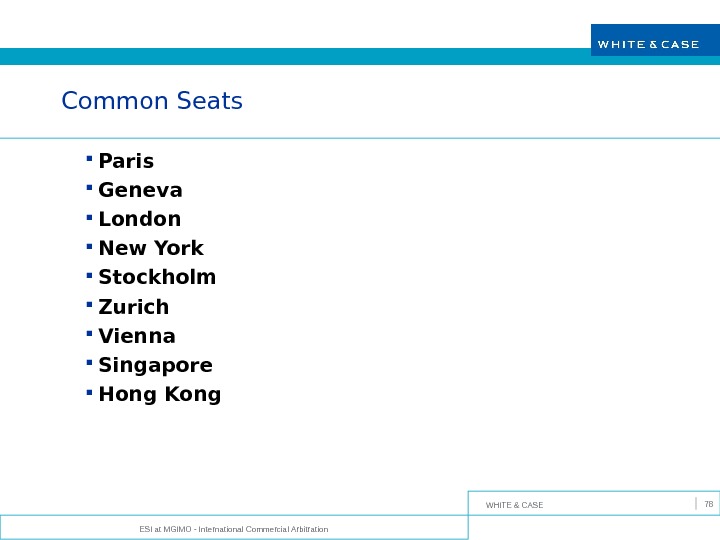
Task: Click the bullet marker beside Hong Kong
Action: point(89,390)
